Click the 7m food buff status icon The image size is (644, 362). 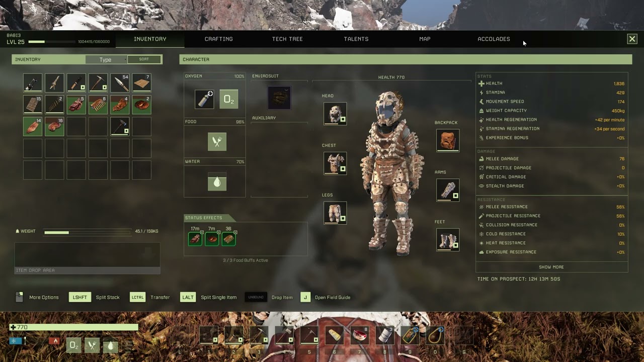[212, 239]
